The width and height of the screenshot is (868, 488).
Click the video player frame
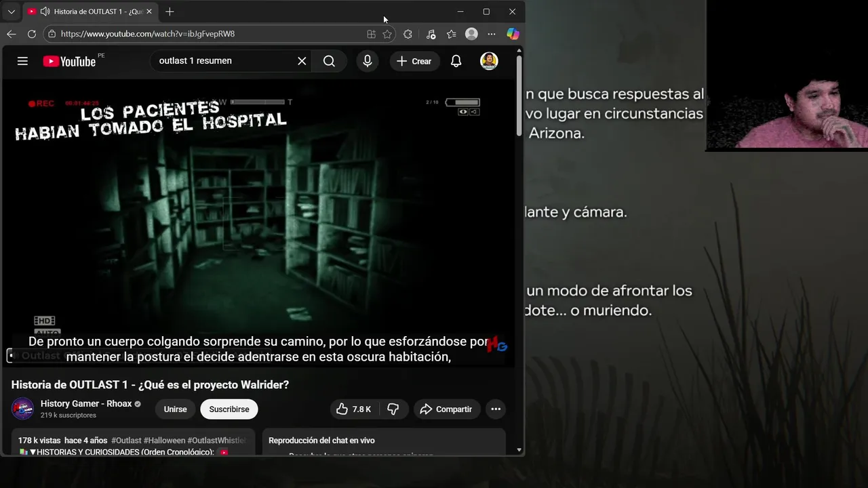[258, 224]
